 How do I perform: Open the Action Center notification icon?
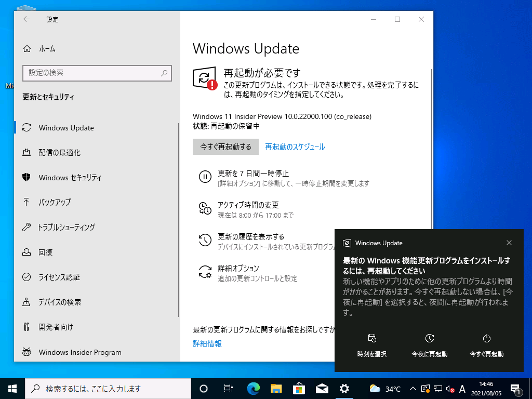pyautogui.click(x=516, y=389)
